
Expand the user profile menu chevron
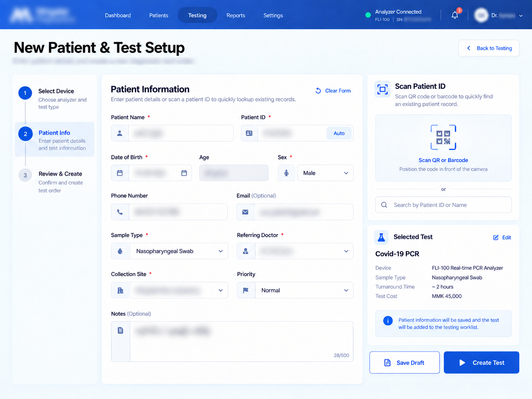point(521,16)
